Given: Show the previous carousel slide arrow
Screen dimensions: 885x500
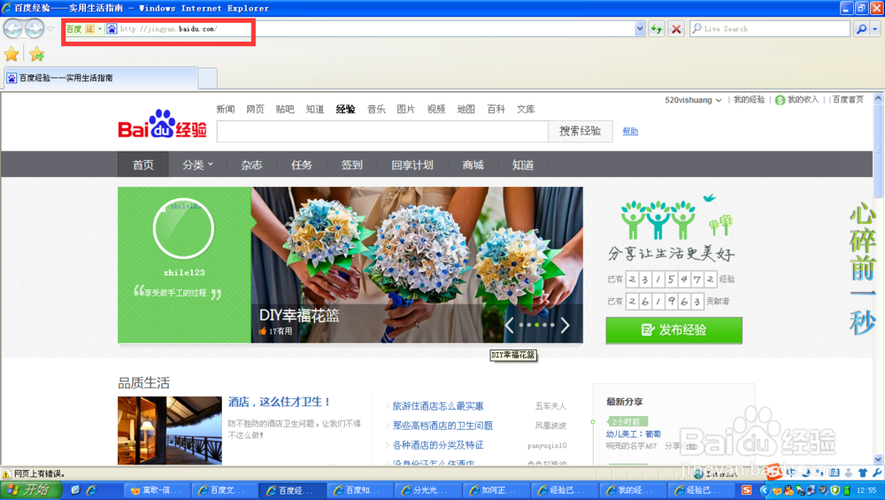Looking at the screenshot, I should [509, 325].
